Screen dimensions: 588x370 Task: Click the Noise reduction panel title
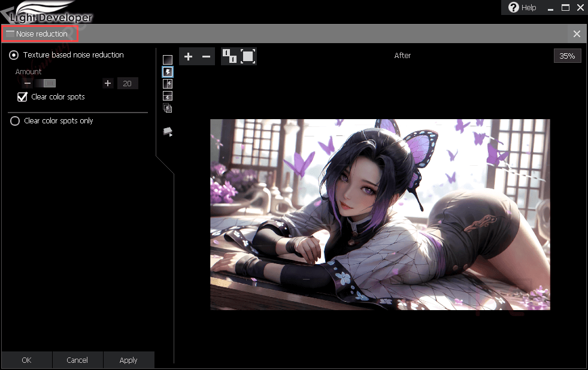click(42, 34)
